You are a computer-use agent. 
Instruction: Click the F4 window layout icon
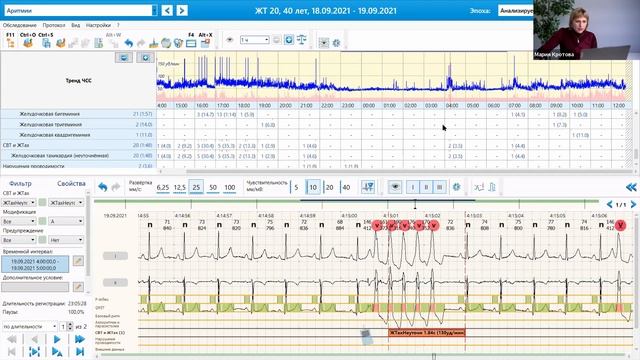coord(191,43)
